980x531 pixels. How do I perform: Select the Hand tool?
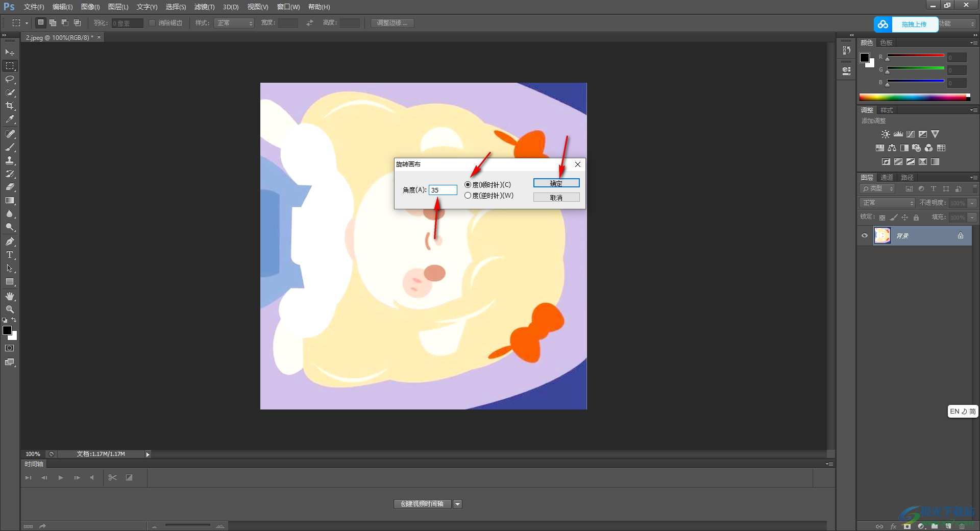[10, 296]
